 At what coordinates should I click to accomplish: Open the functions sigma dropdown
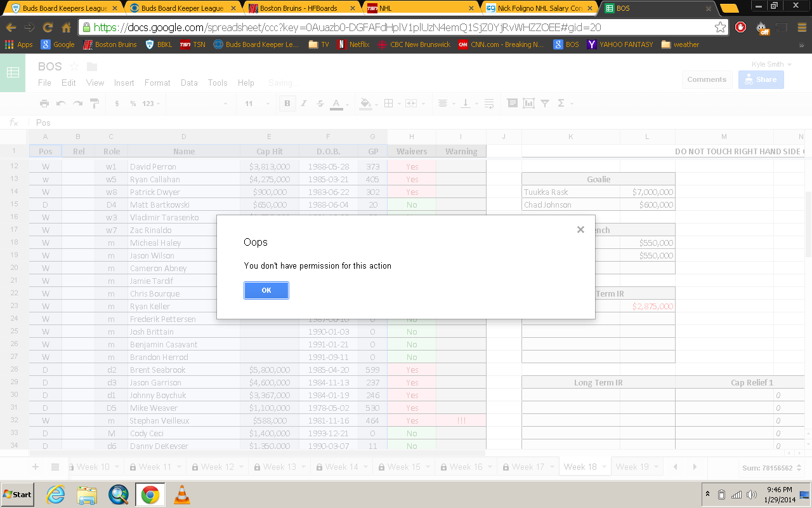click(x=564, y=104)
